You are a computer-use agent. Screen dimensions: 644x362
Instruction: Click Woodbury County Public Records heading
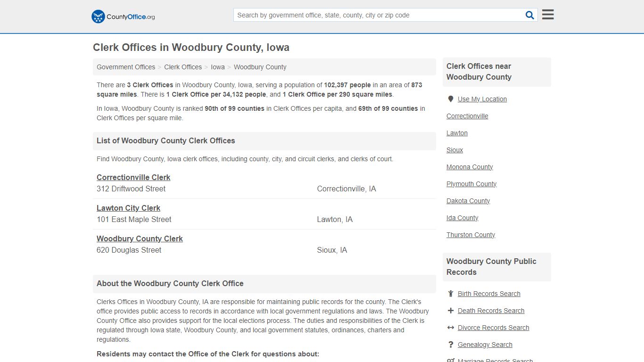point(491,266)
